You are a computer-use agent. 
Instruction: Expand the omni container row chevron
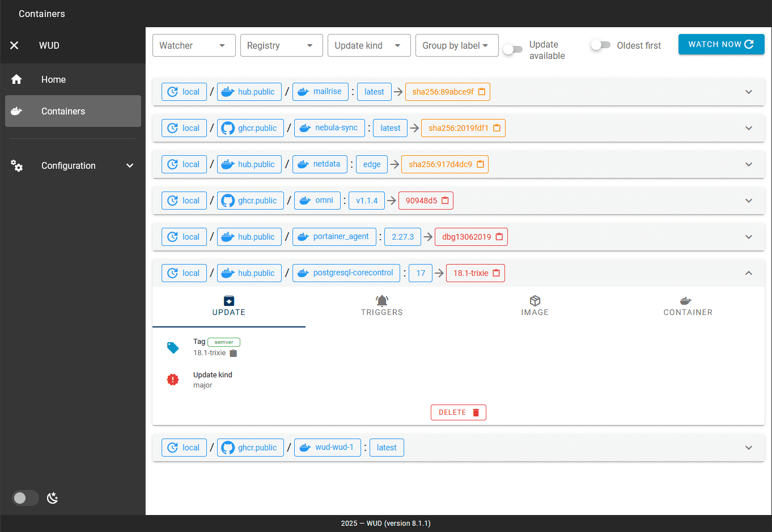[749, 200]
